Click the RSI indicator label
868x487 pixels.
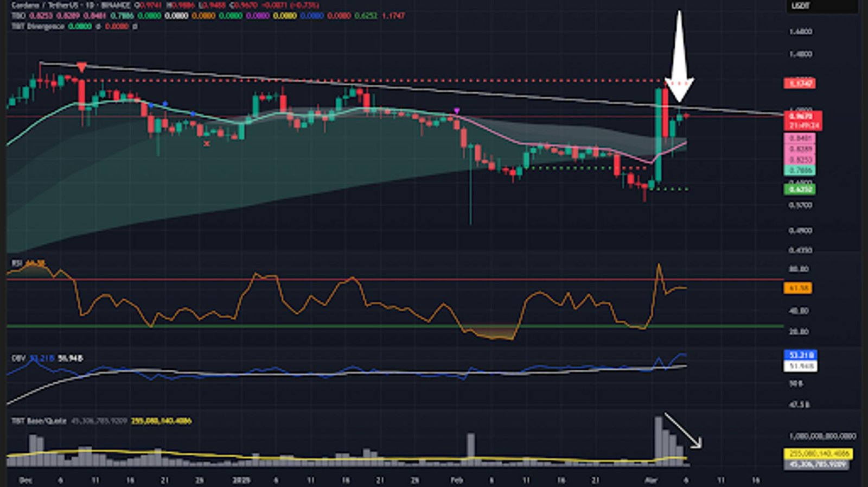click(17, 263)
